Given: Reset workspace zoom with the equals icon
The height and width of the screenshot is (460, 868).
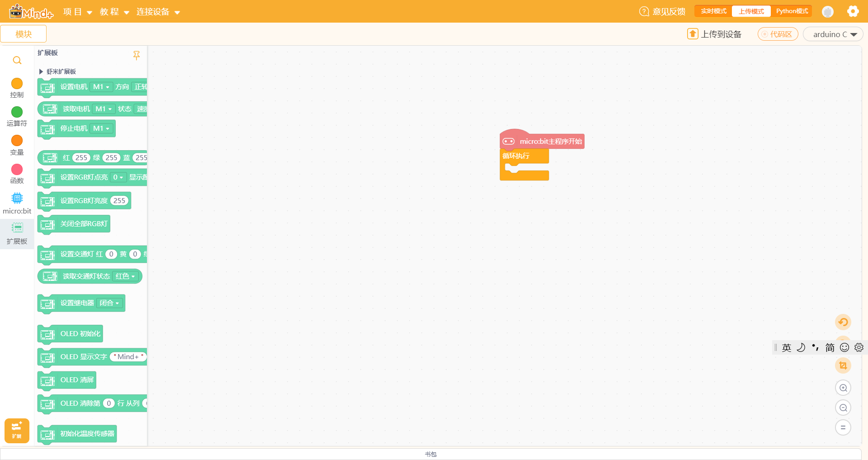Looking at the screenshot, I should pyautogui.click(x=843, y=427).
